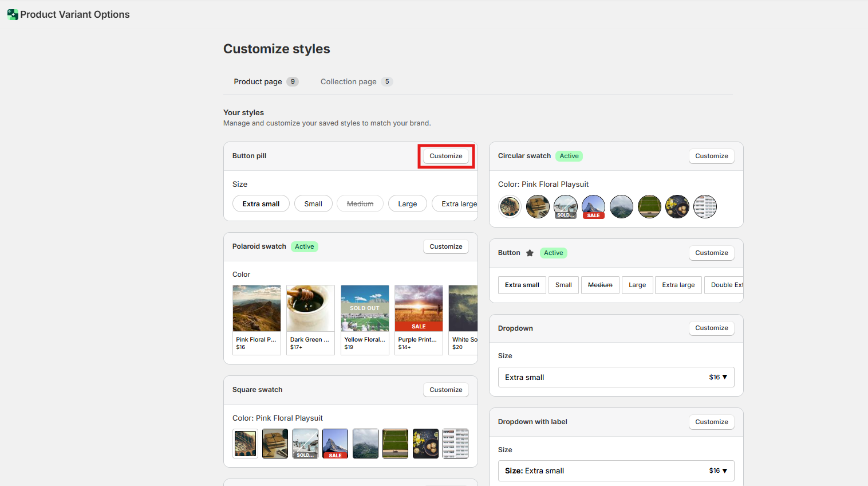Open the Extra small size dropdown

pos(616,377)
